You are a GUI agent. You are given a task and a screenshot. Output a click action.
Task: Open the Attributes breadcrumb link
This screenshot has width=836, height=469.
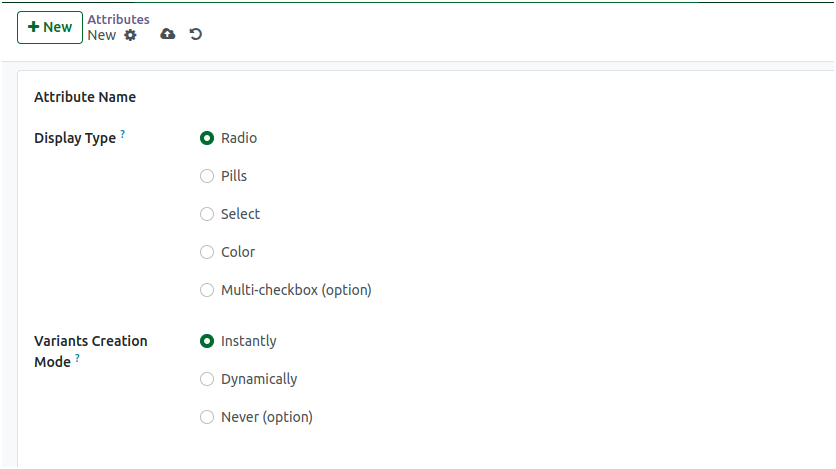pos(118,20)
